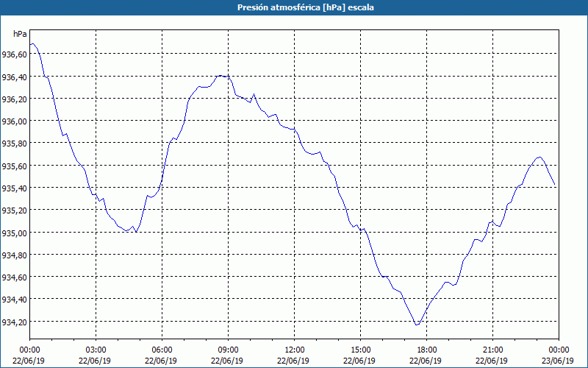Click the 06:00 time axis label

[x=162, y=350]
